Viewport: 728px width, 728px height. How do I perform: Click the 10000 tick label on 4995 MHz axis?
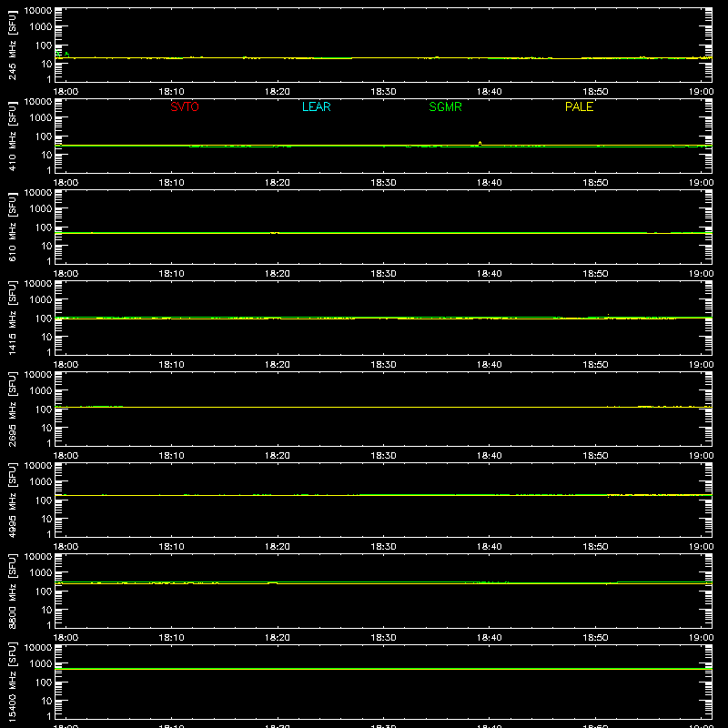[x=38, y=466]
